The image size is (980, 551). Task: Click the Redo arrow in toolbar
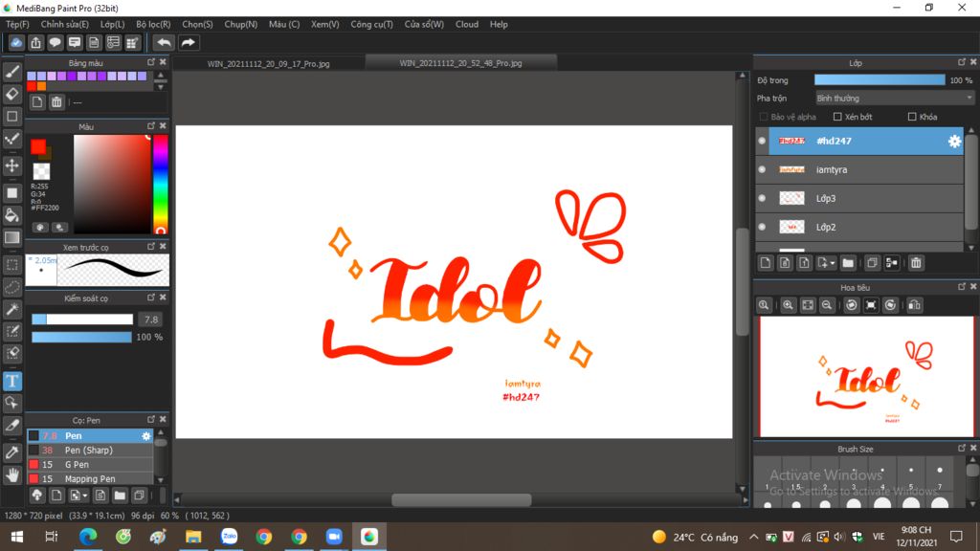188,42
